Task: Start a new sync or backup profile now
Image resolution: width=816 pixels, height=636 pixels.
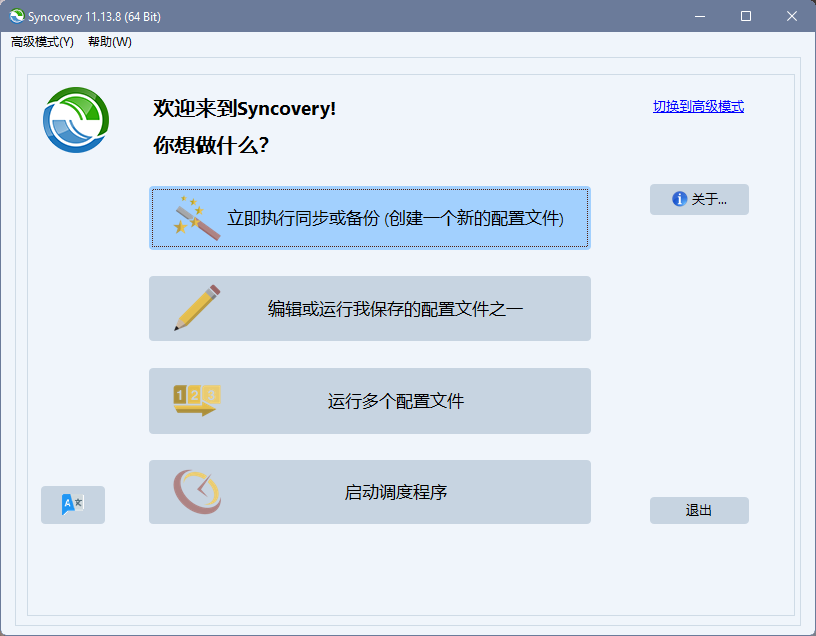Action: coord(370,217)
